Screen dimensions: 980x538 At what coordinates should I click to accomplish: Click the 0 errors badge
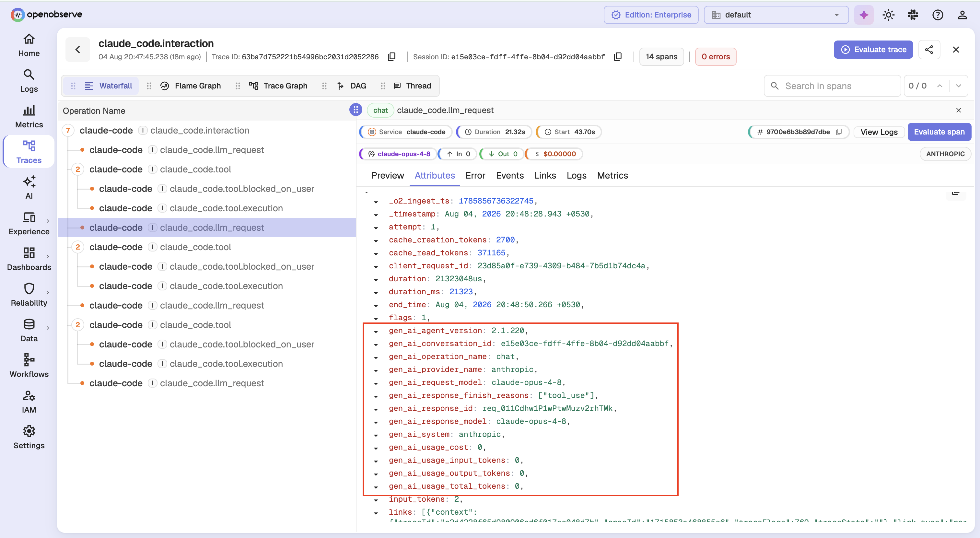point(716,57)
